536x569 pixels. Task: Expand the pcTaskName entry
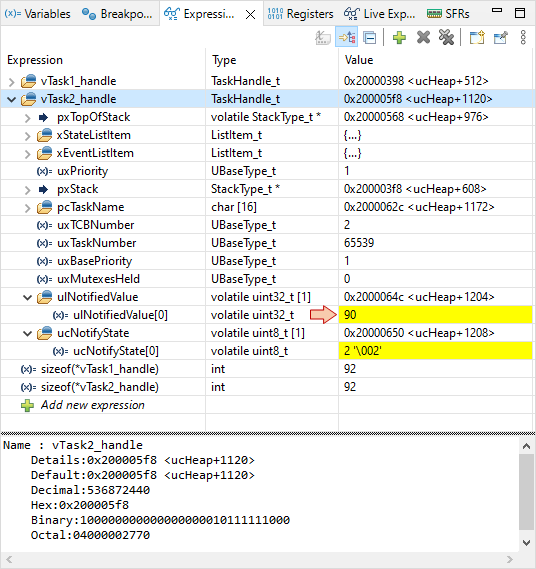(28, 208)
